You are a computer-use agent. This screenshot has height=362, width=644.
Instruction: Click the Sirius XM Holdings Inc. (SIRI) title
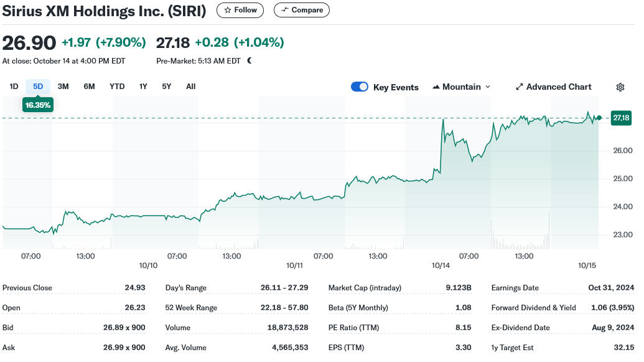[104, 11]
